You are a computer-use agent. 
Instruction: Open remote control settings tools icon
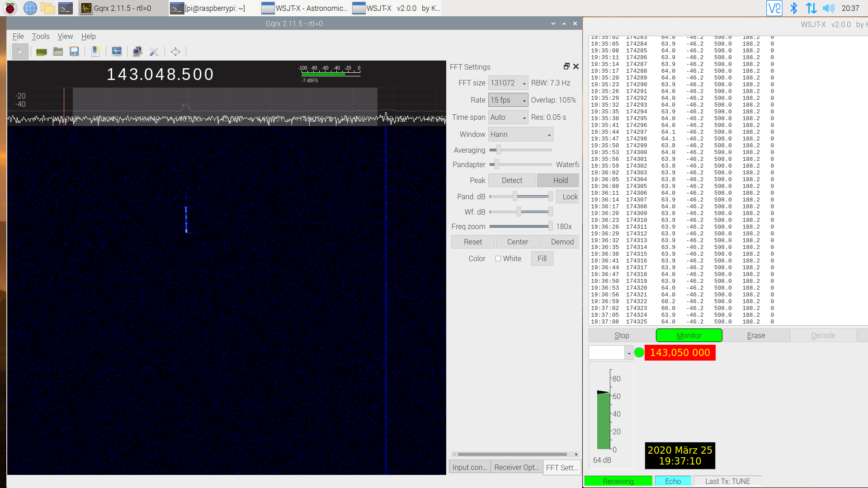(x=154, y=52)
